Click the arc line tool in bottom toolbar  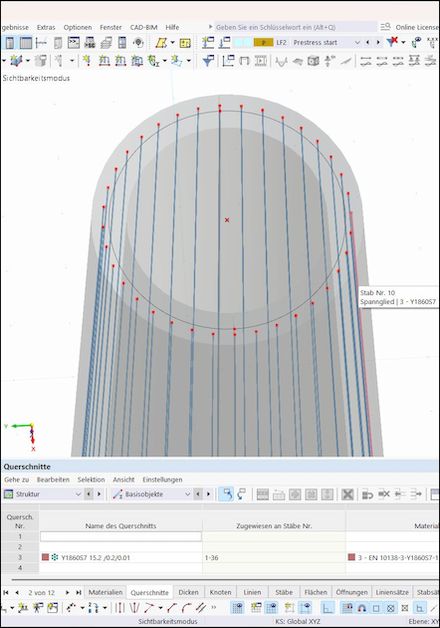188,608
